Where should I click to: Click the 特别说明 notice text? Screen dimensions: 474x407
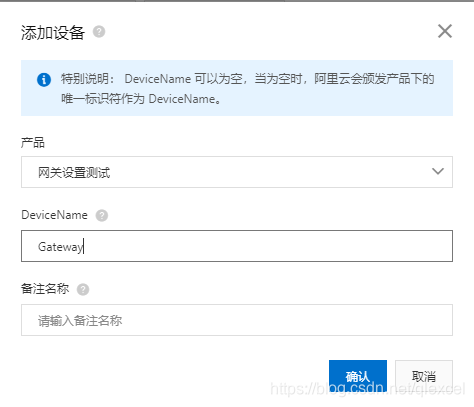[x=247, y=89]
